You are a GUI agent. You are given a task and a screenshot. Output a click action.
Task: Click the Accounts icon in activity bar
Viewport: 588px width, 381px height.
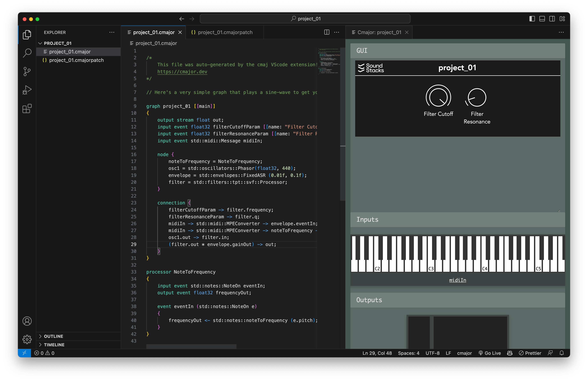click(27, 321)
